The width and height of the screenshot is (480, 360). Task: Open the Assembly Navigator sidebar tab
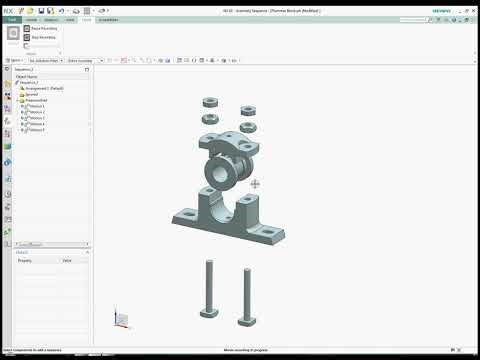[x=7, y=84]
